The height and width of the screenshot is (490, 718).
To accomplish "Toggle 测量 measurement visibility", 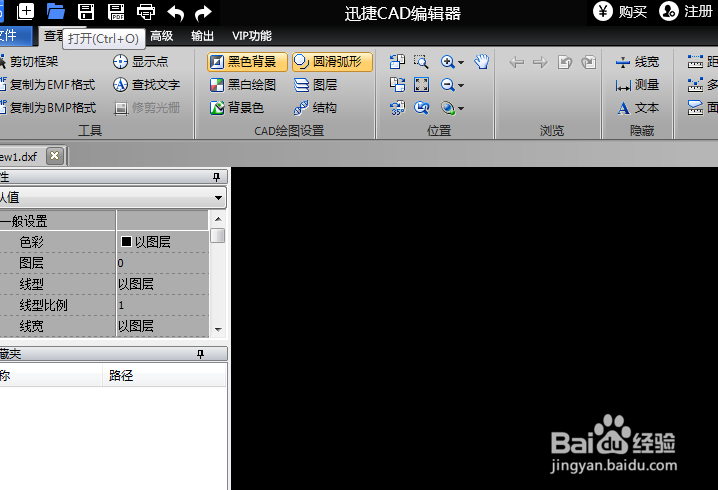I will [637, 85].
